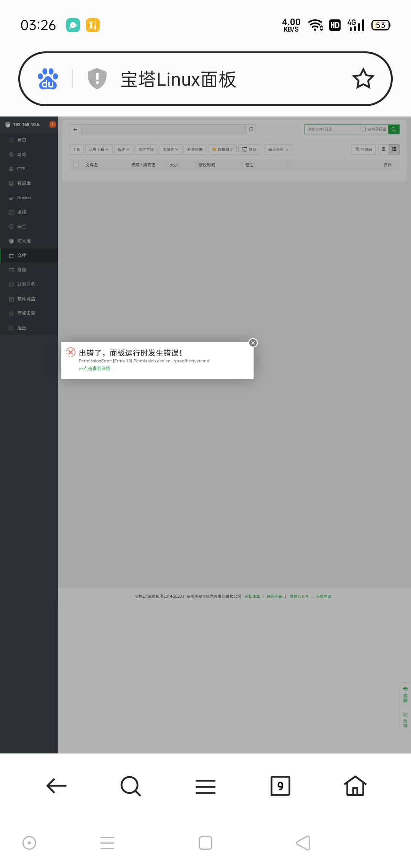This screenshot has height=868, width=411.
Task: Open 点击查看详情 error details link
Action: point(94,369)
